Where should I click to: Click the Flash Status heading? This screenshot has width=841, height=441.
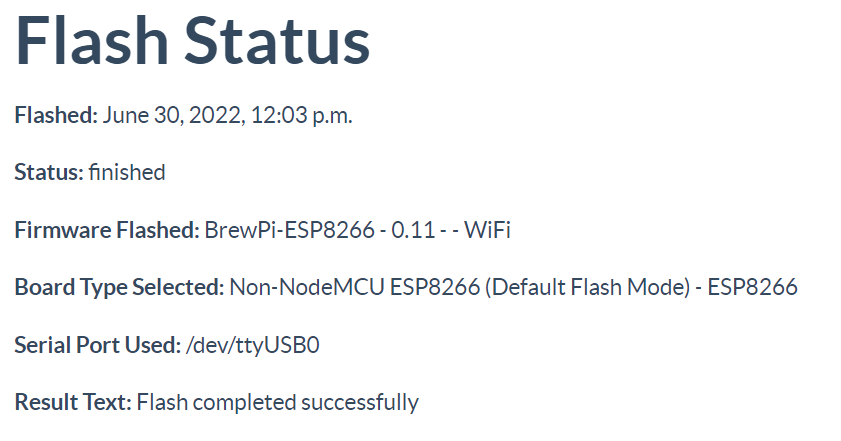click(193, 41)
